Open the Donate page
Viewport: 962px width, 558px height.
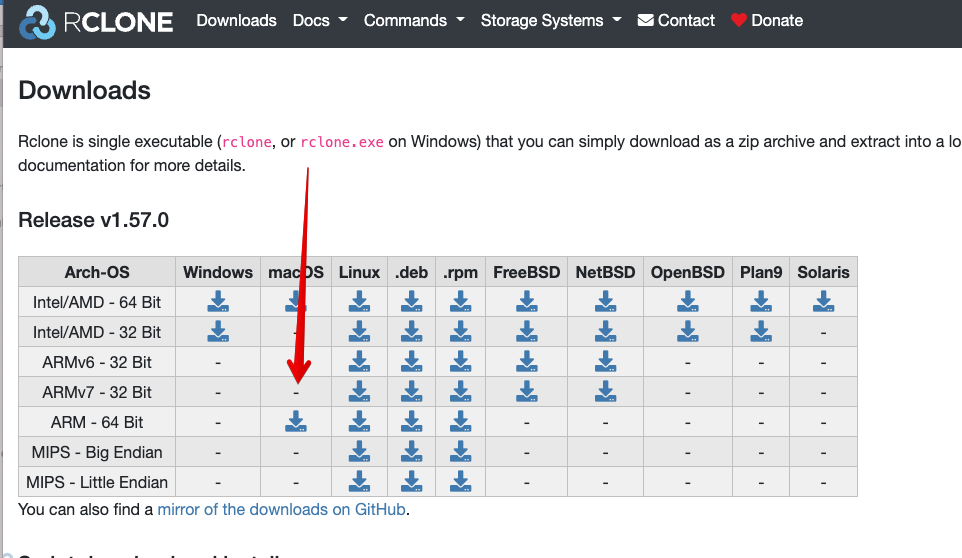click(x=767, y=20)
